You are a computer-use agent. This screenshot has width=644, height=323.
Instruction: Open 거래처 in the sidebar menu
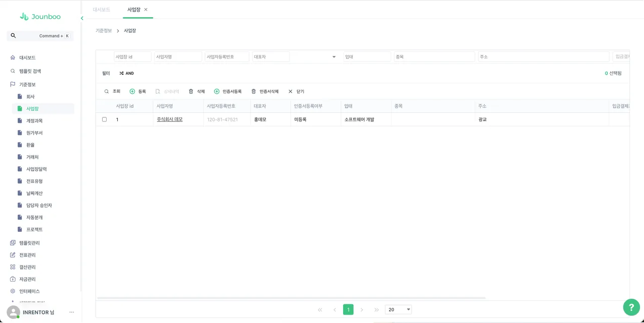[x=32, y=157]
